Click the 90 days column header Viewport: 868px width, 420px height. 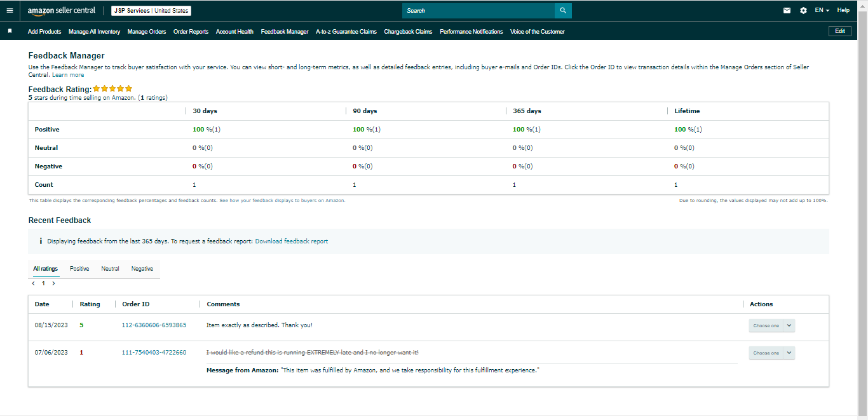coord(365,111)
